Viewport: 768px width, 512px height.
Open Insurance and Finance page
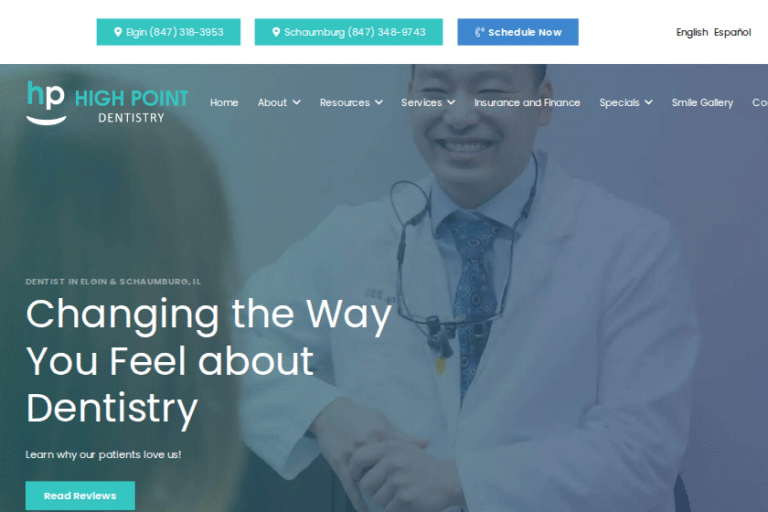527,102
